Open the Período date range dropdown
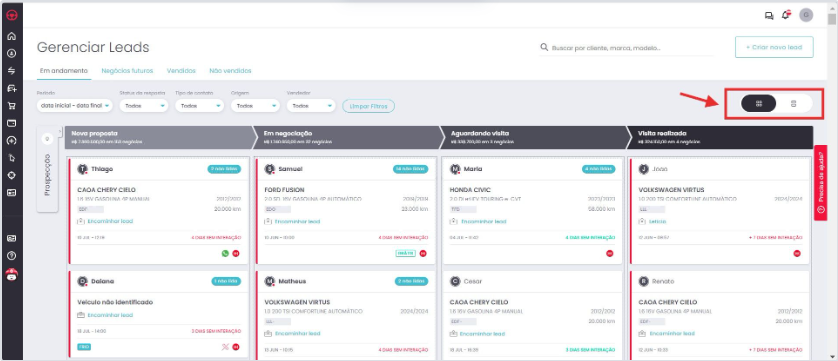838x361 pixels. [x=75, y=106]
